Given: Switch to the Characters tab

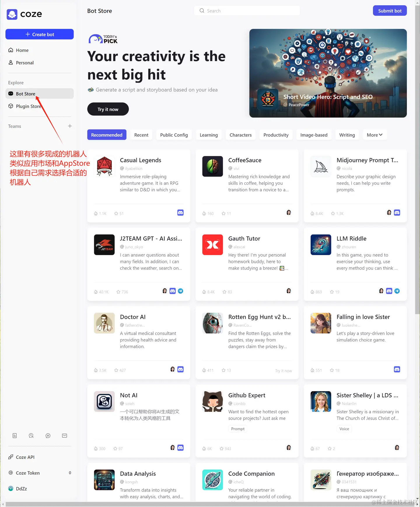Looking at the screenshot, I should [241, 135].
